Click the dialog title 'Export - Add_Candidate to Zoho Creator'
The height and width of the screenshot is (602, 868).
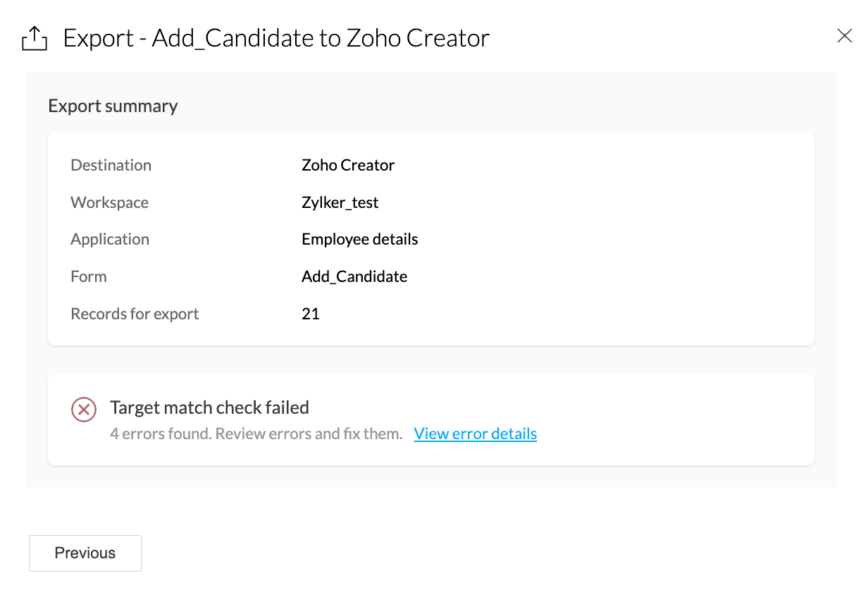pos(276,38)
